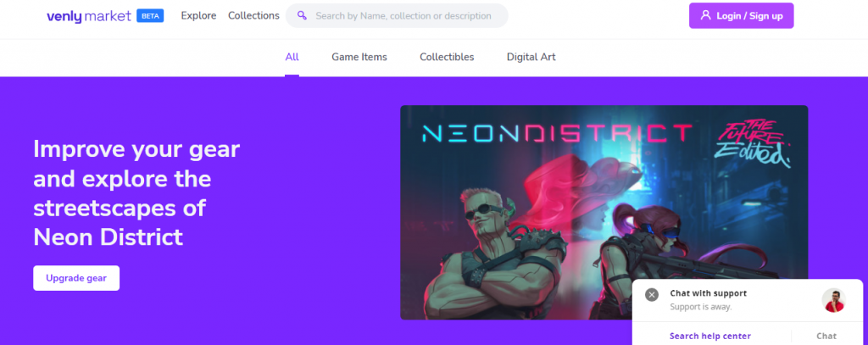Select the All tab
The image size is (868, 345).
coord(292,57)
